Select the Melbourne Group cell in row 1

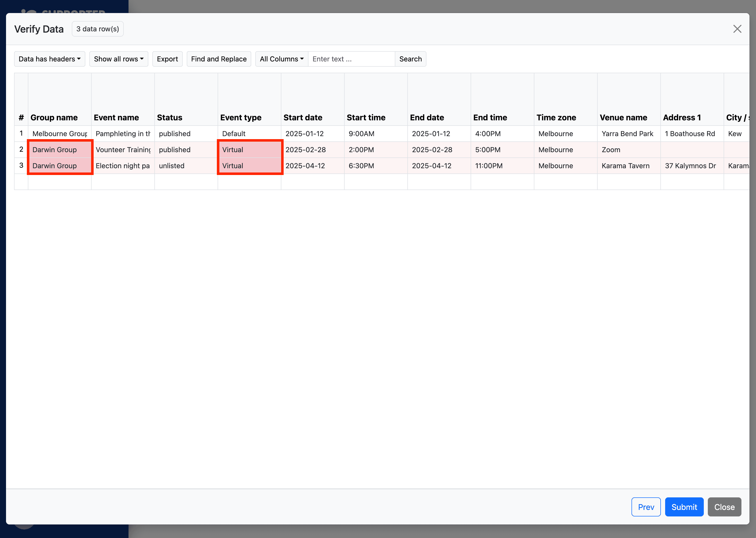[60, 134]
